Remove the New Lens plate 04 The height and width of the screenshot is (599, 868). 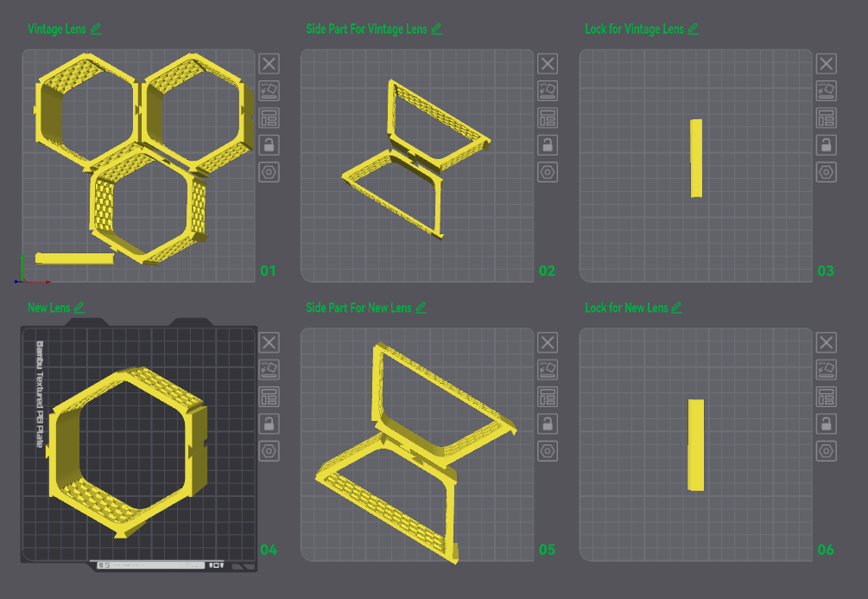[x=269, y=342]
